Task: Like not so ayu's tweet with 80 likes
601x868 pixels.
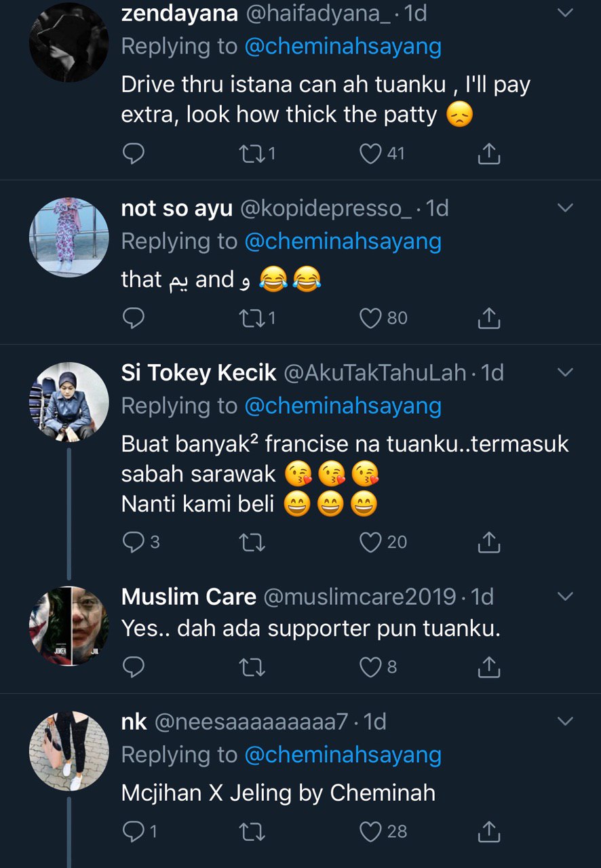Action: (x=370, y=318)
